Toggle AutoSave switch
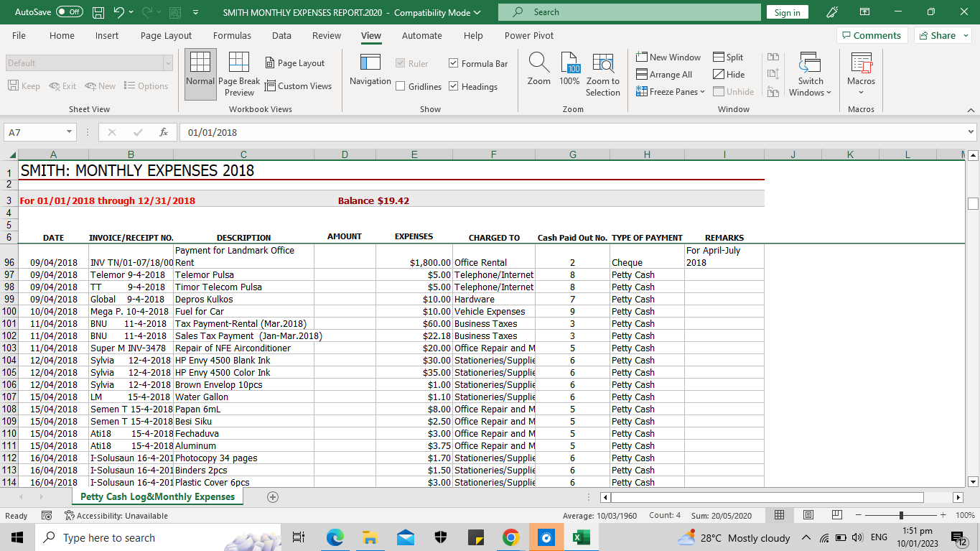The height and width of the screenshot is (551, 980). pos(69,12)
